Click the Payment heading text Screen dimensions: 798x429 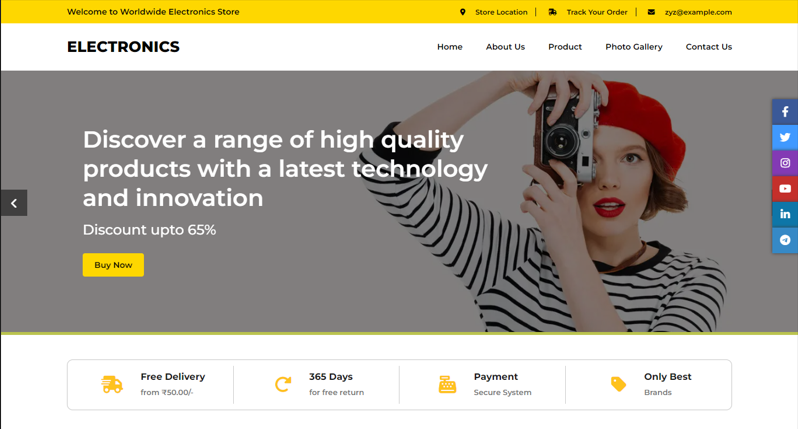tap(495, 377)
